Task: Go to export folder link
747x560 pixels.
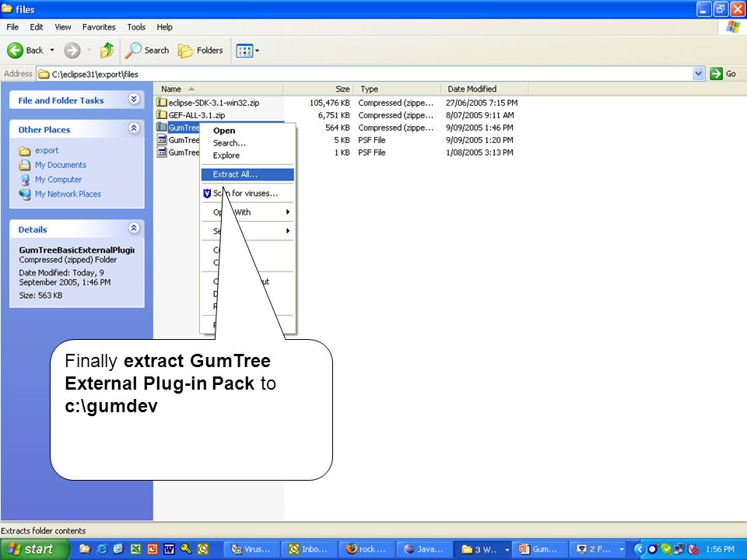Action: (x=47, y=150)
